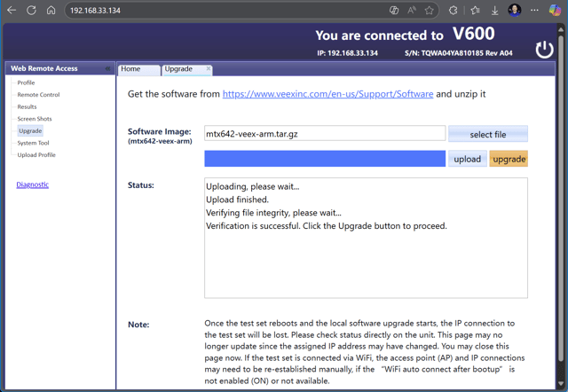This screenshot has height=392, width=568.
Task: Click inside the Status message box
Action: click(366, 238)
